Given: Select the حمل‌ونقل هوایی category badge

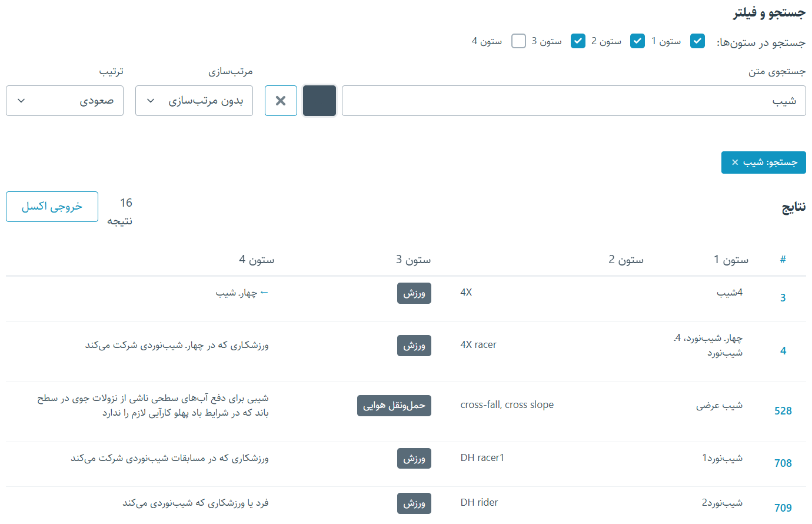Looking at the screenshot, I should click(394, 406).
